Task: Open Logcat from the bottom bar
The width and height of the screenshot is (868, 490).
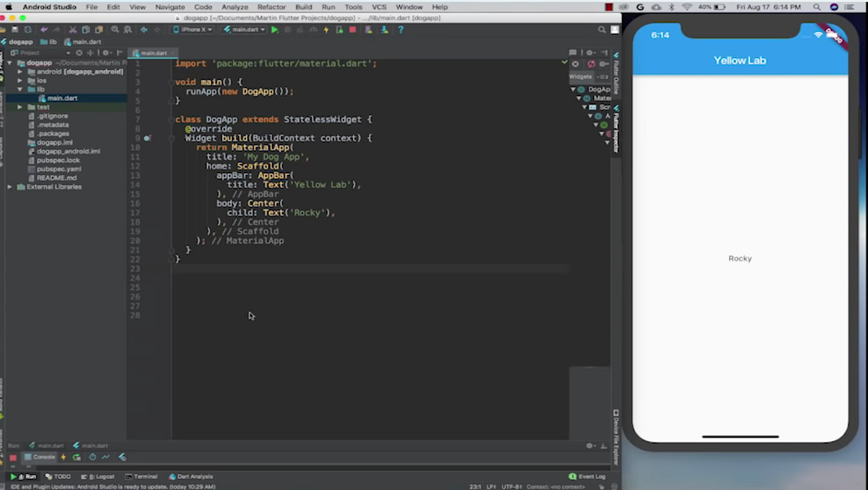Action: tap(102, 476)
